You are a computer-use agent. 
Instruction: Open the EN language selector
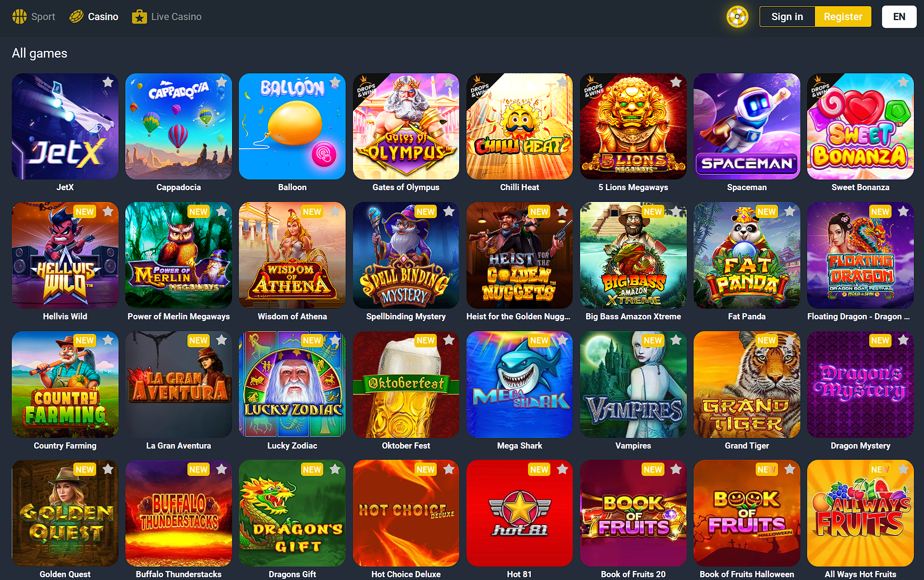pos(899,17)
